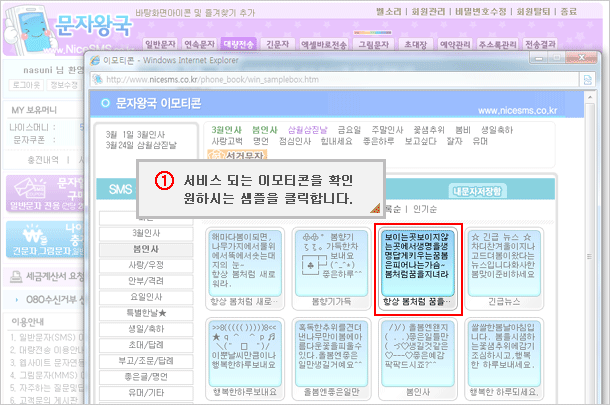Select the 3월인사 keyword link
The width and height of the screenshot is (610, 405).
[226, 130]
